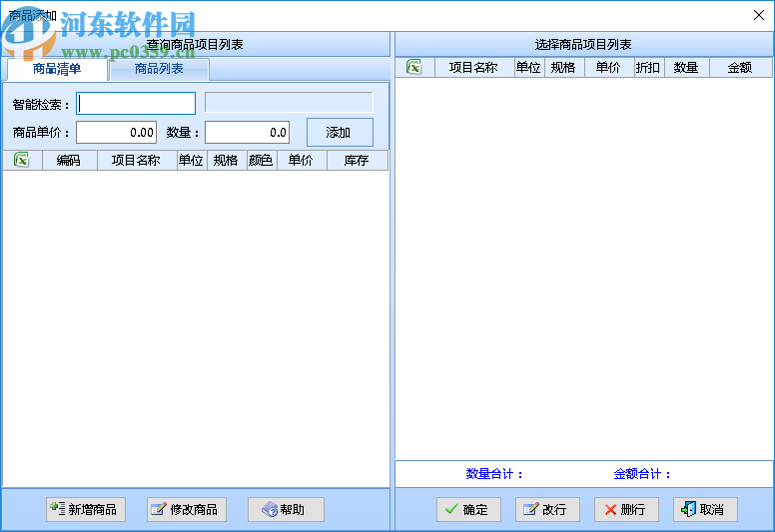Viewport: 775px width, 532px height.
Task: Click 项目名称 header in right table
Action: pyautogui.click(x=474, y=67)
